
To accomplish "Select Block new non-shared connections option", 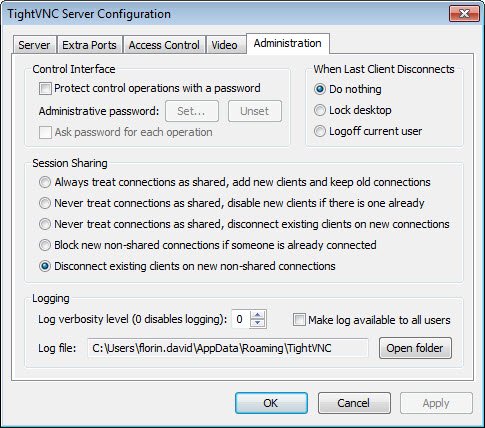I will (x=45, y=245).
